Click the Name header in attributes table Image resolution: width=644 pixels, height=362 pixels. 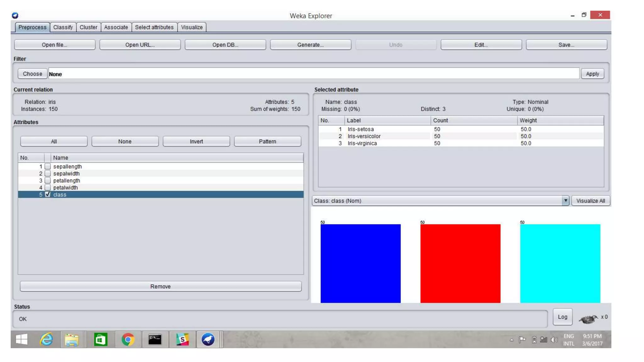point(177,158)
